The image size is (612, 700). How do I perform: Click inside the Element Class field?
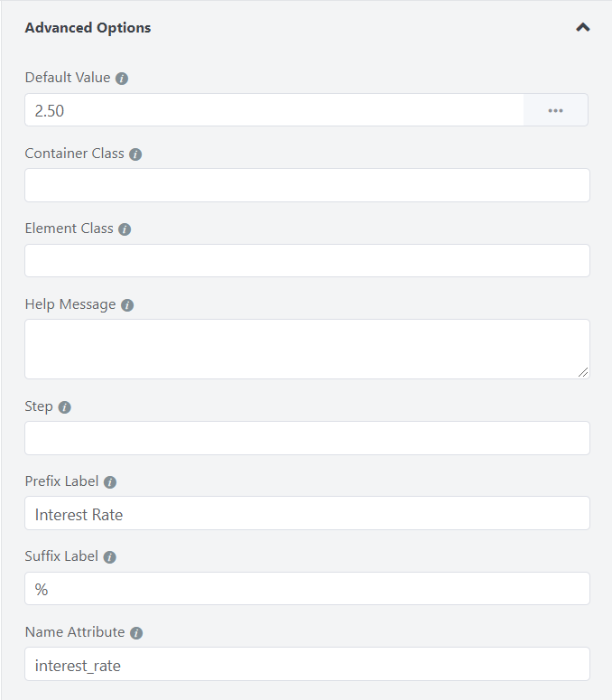pyautogui.click(x=307, y=261)
